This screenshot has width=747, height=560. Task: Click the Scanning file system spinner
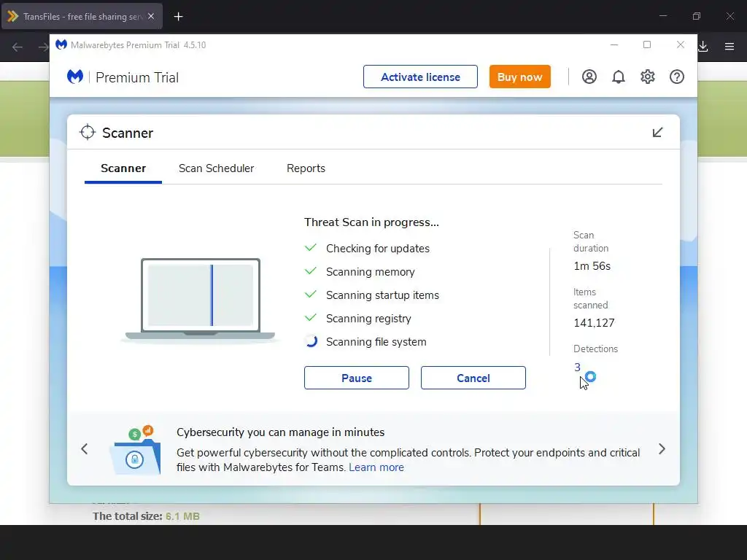[311, 341]
